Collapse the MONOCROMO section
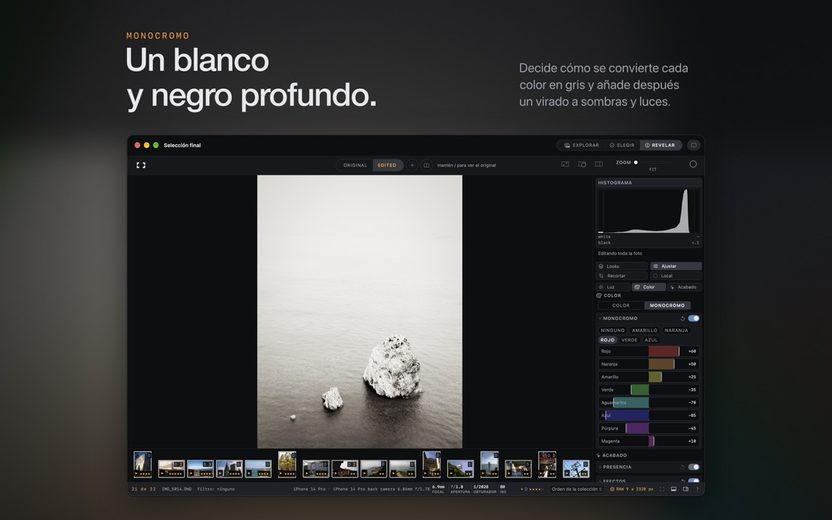This screenshot has width=832, height=520. coord(600,318)
